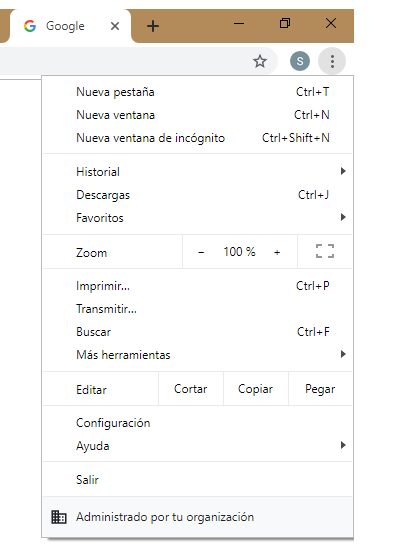
Task: Enter fullscreen mode via the Zoom row icon
Action: [x=325, y=252]
